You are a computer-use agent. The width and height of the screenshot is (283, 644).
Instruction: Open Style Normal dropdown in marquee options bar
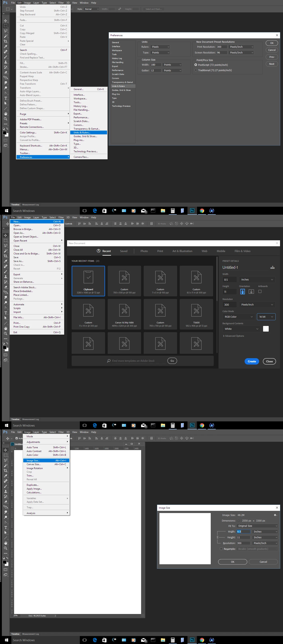(x=92, y=9)
